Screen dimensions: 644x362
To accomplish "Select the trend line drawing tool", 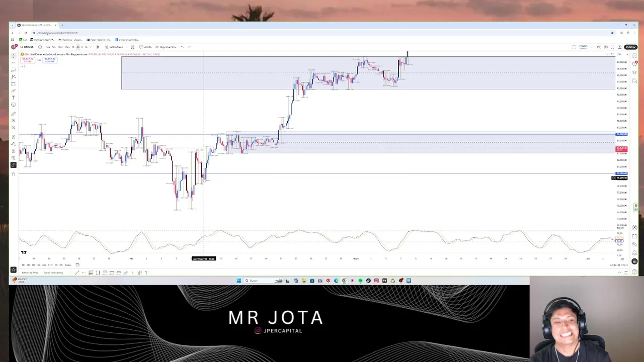I will [13, 63].
